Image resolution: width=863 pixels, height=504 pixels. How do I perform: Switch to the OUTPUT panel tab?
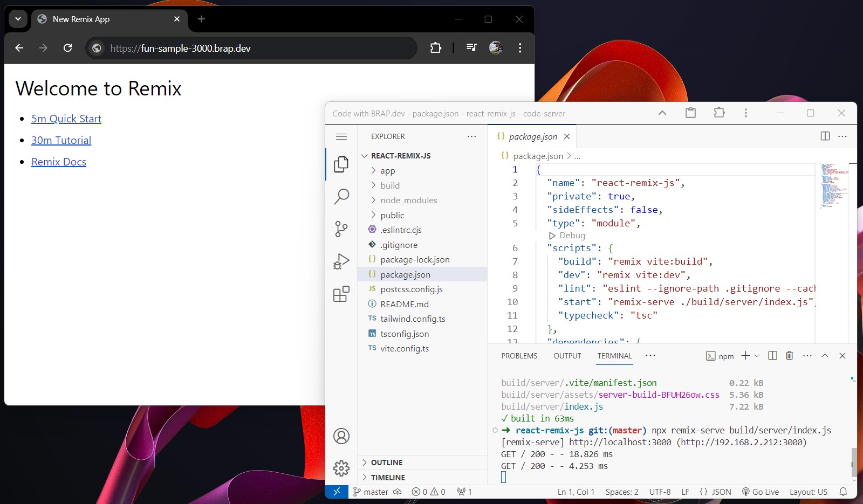coord(567,356)
